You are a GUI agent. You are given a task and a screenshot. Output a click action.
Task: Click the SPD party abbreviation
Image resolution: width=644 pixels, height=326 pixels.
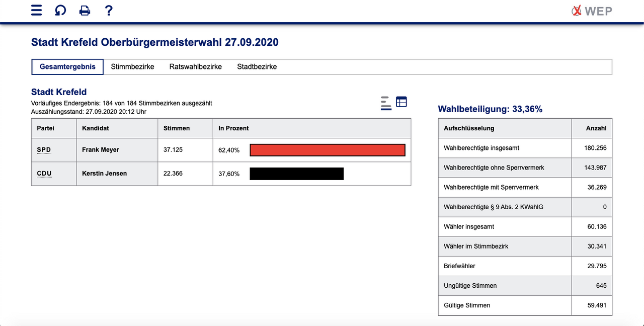coord(44,150)
